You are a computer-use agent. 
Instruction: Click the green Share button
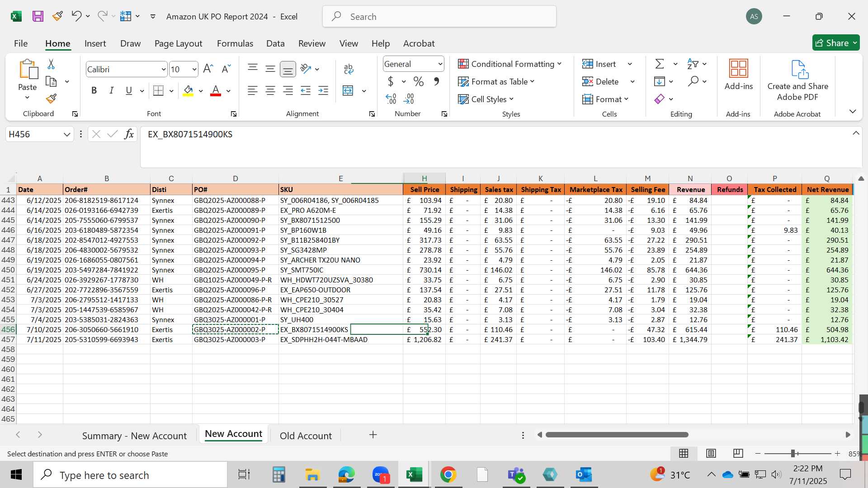click(x=836, y=43)
